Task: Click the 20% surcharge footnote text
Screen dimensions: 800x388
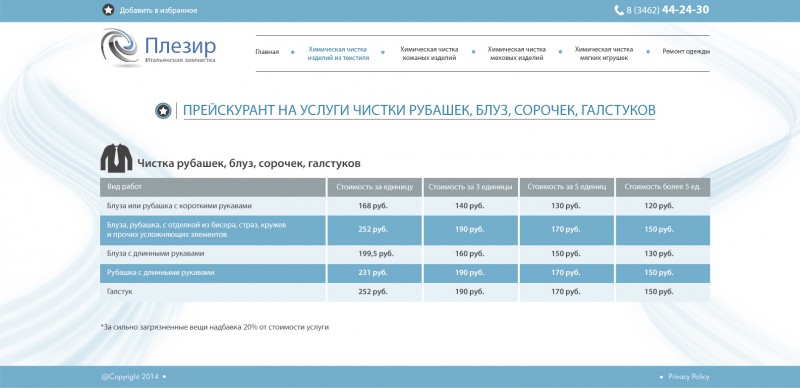Action: (x=215, y=327)
